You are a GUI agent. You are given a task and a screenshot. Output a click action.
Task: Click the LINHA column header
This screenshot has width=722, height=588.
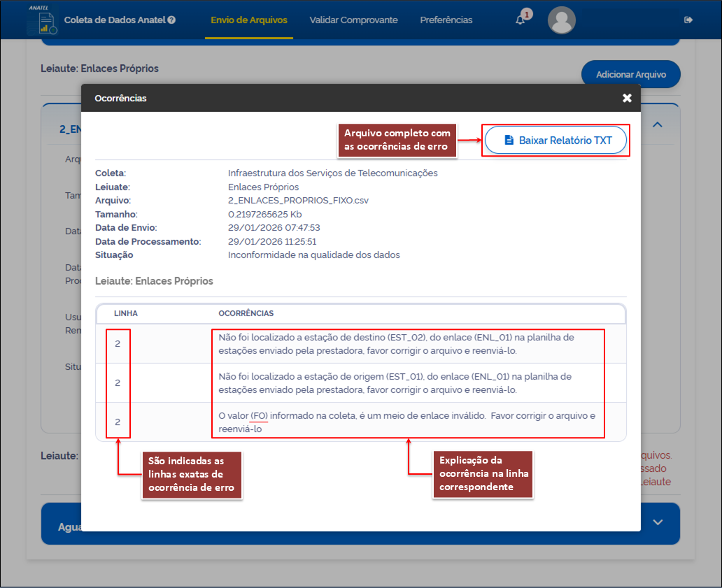pos(126,313)
